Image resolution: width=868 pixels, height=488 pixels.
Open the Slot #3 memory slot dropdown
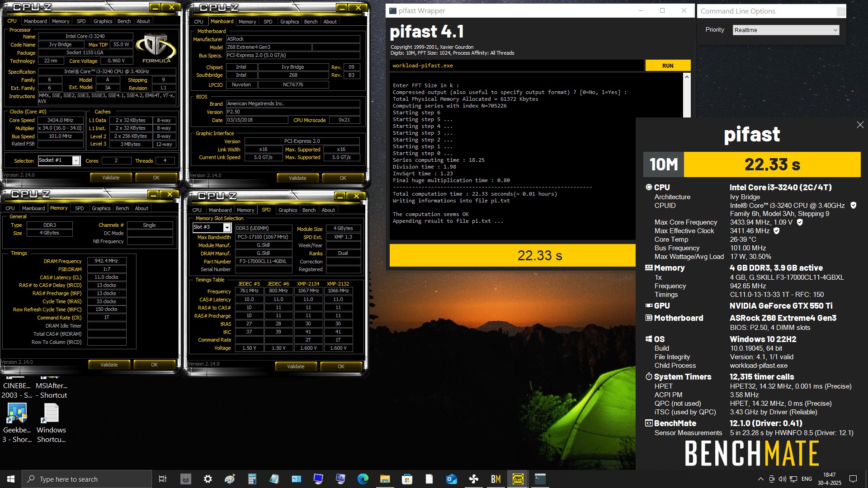click(212, 227)
